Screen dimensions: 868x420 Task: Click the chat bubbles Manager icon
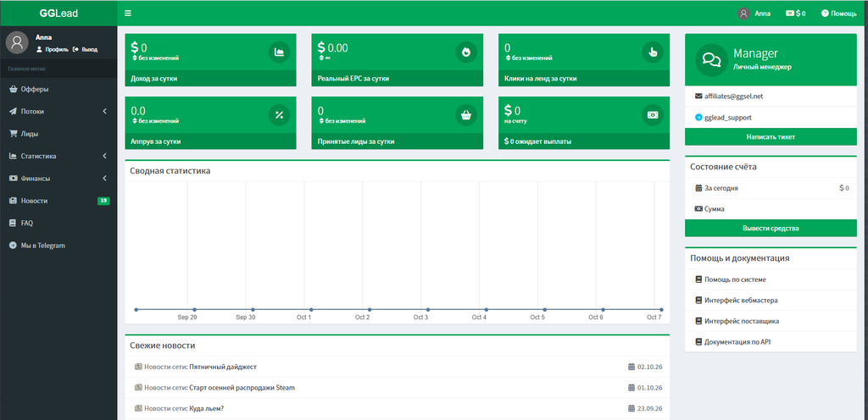click(711, 59)
